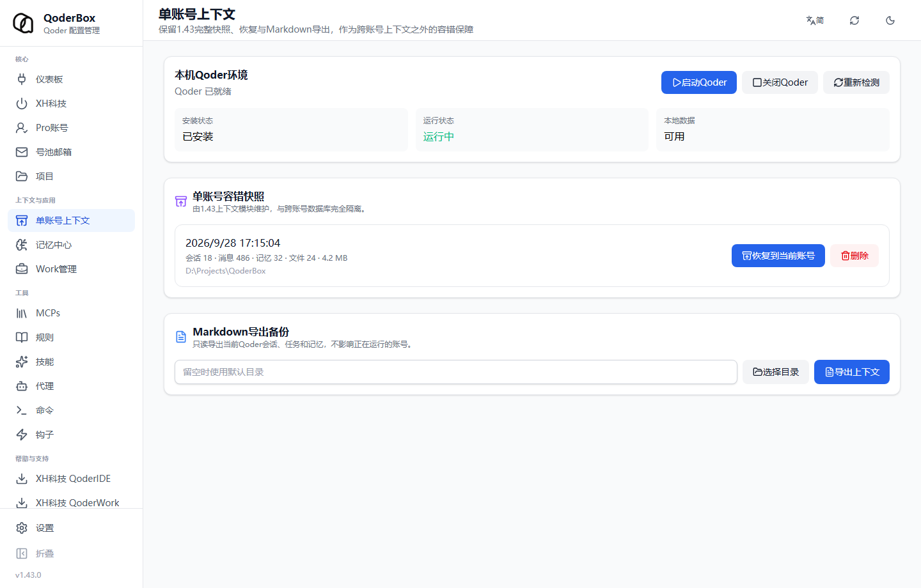921x588 pixels.
Task: Click the language switch icon in header
Action: (815, 20)
